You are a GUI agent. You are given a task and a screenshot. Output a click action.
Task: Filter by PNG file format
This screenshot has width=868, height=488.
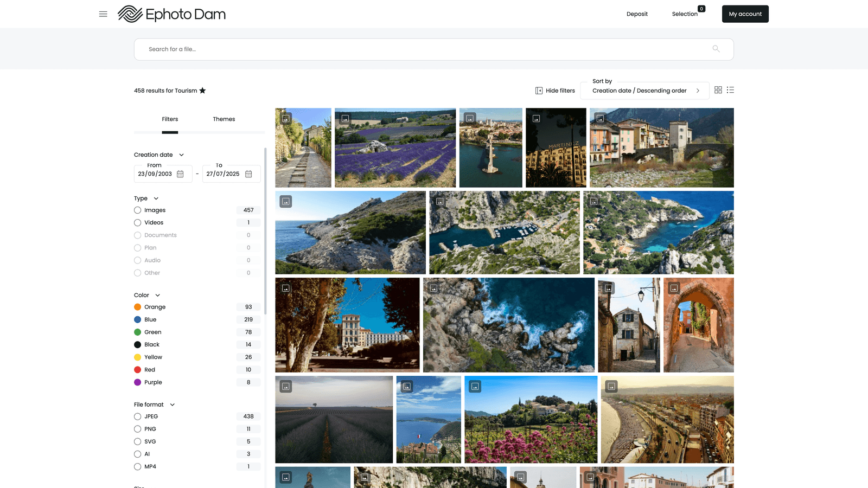[137, 429]
